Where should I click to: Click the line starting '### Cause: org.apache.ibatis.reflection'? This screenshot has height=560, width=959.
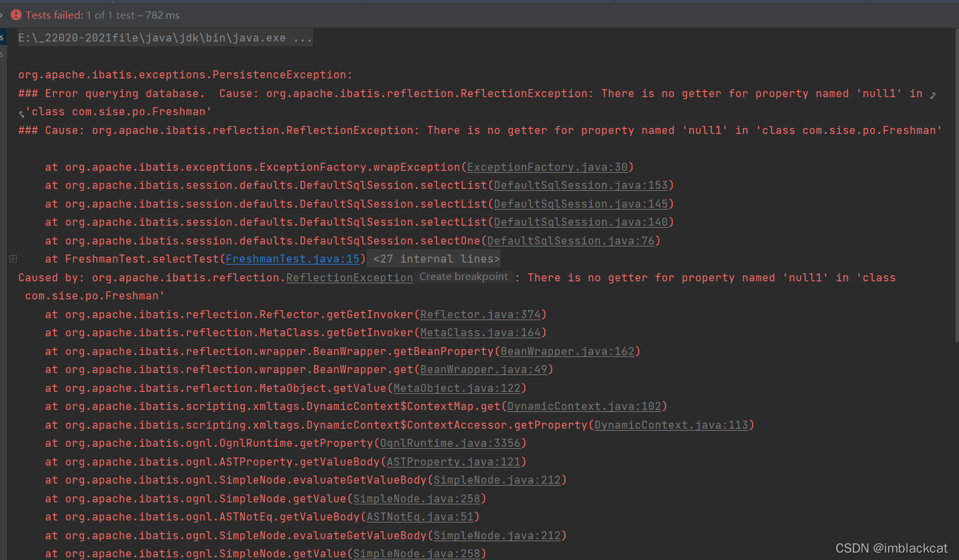click(x=480, y=130)
